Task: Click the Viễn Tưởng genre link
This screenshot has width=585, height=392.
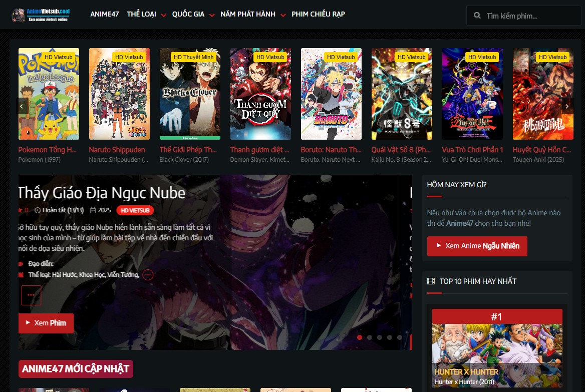Action: click(x=123, y=275)
